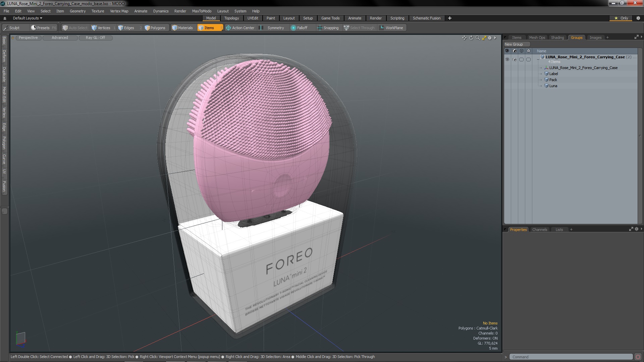Screen dimensions: 644x362
Task: Toggle the second checkbox of LUNA group row
Action: [x=528, y=59]
